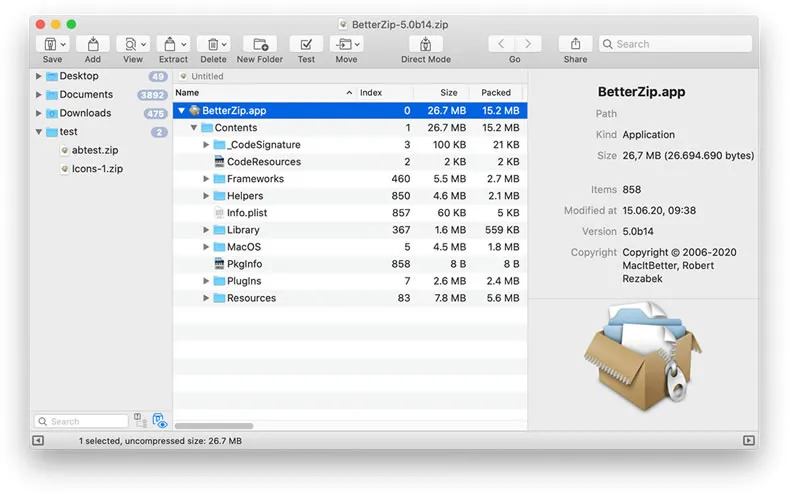Click the BetterZip box preview image
The image size is (788, 493).
(643, 356)
